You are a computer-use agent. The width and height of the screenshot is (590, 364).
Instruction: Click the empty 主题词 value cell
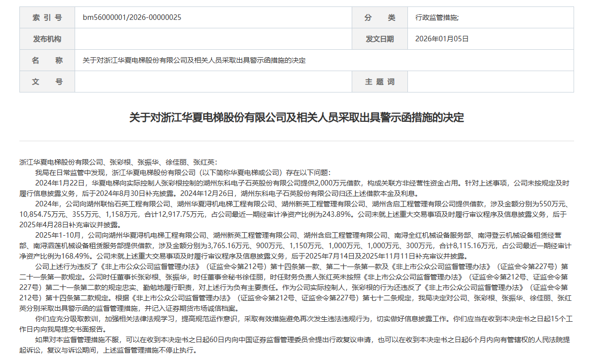point(491,82)
